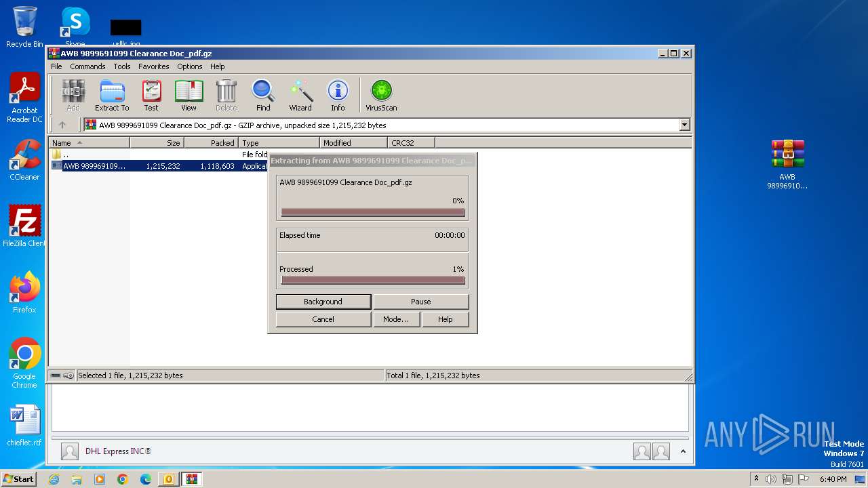Expand the archive path dropdown

[x=684, y=125]
